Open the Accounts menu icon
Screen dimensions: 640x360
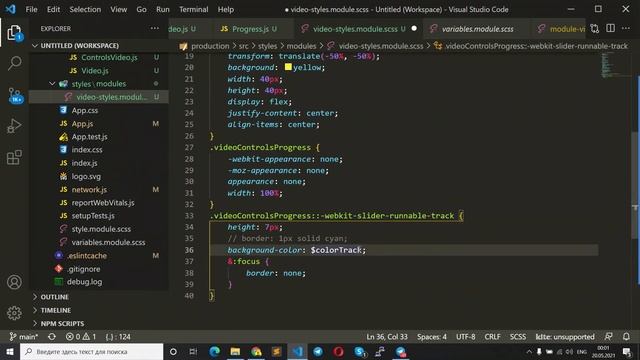pyautogui.click(x=14, y=282)
